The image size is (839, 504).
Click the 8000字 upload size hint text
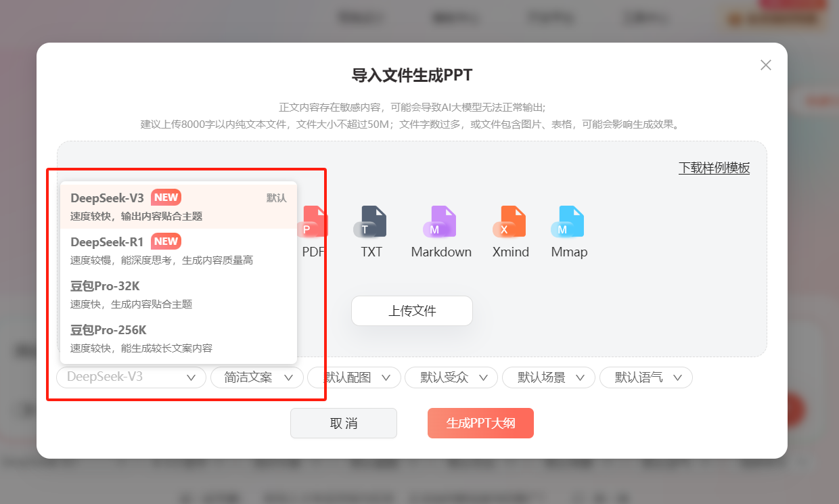click(412, 124)
